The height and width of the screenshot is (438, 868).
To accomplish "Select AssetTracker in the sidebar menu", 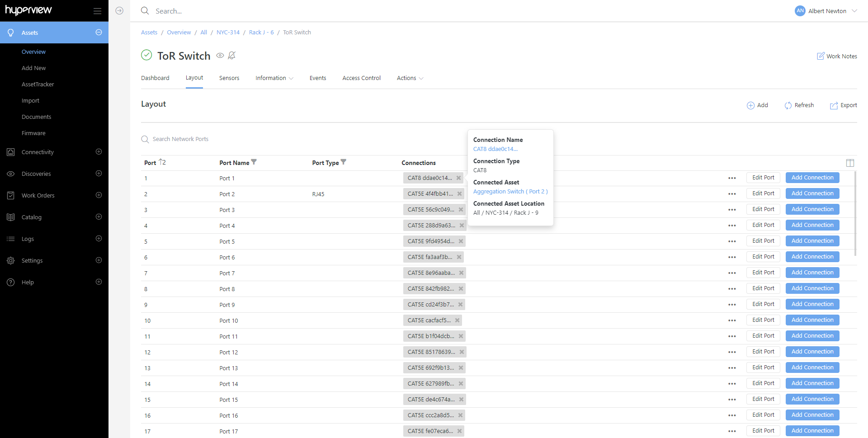I will tap(38, 85).
